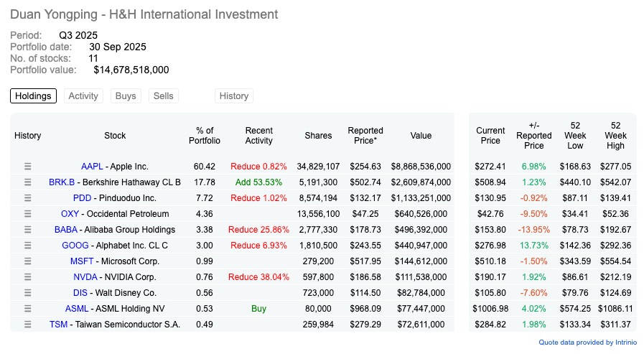This screenshot has height=354, width=644.
Task: Sort table by Value column header
Action: [x=421, y=136]
